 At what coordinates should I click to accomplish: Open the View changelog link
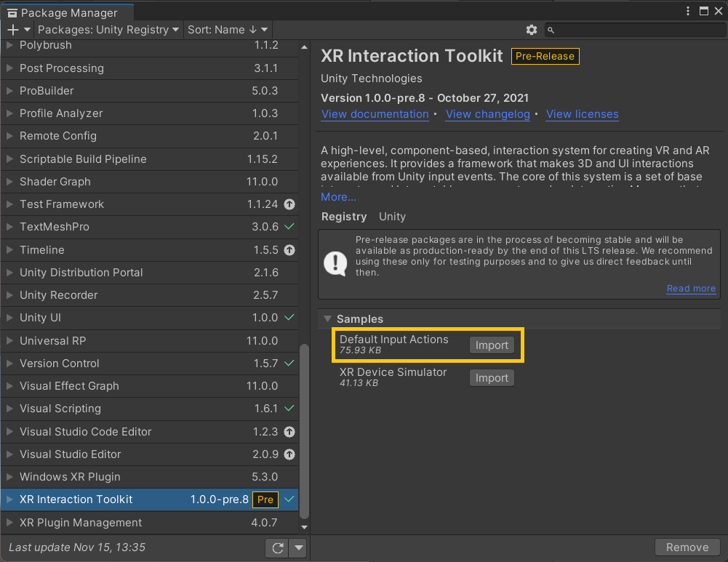click(x=487, y=114)
